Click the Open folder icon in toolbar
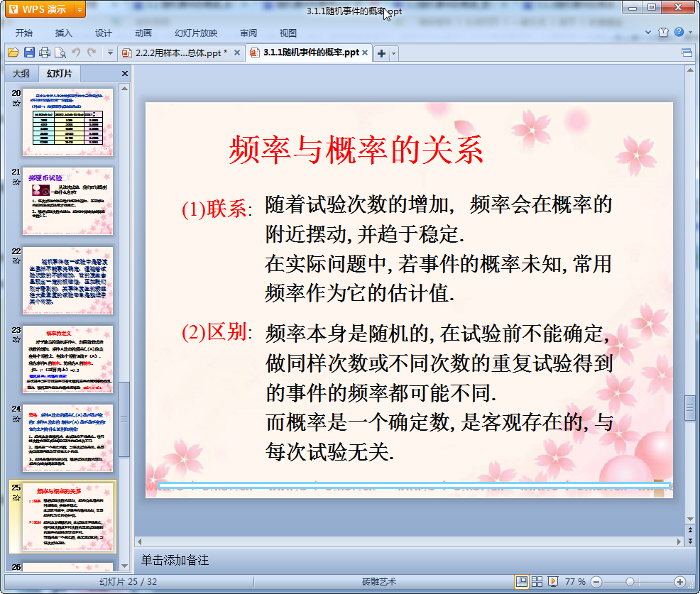The width and height of the screenshot is (700, 594). point(13,53)
